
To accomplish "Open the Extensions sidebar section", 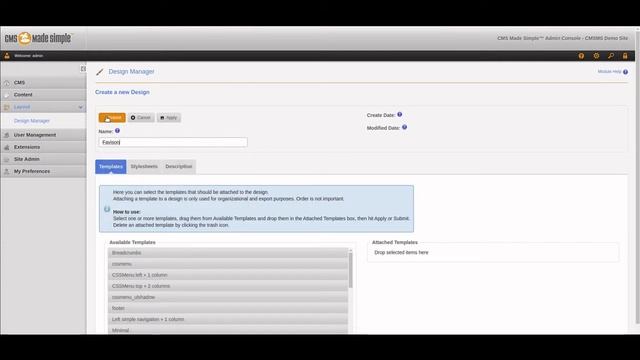I will tap(44, 147).
